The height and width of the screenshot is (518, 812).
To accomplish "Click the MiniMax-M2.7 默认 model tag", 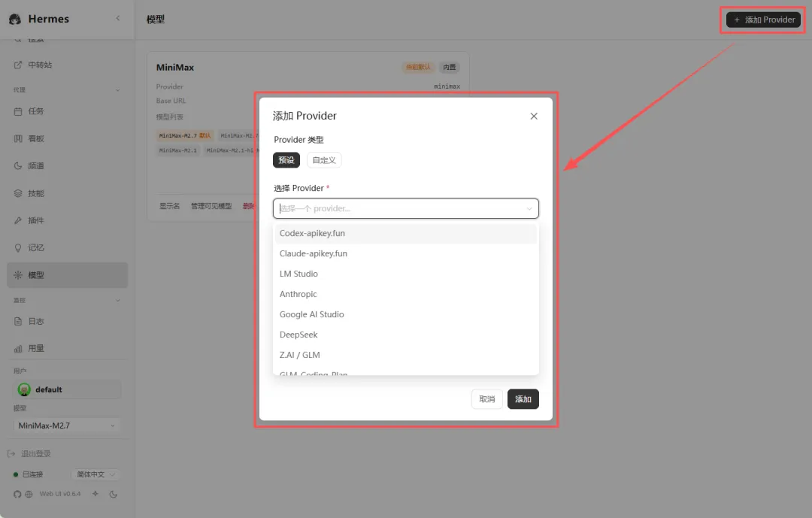I will [185, 136].
